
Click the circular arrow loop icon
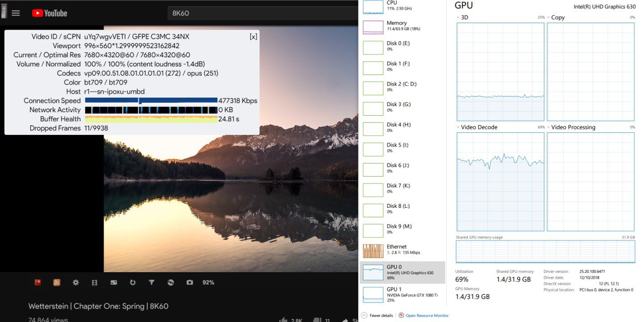tap(133, 283)
